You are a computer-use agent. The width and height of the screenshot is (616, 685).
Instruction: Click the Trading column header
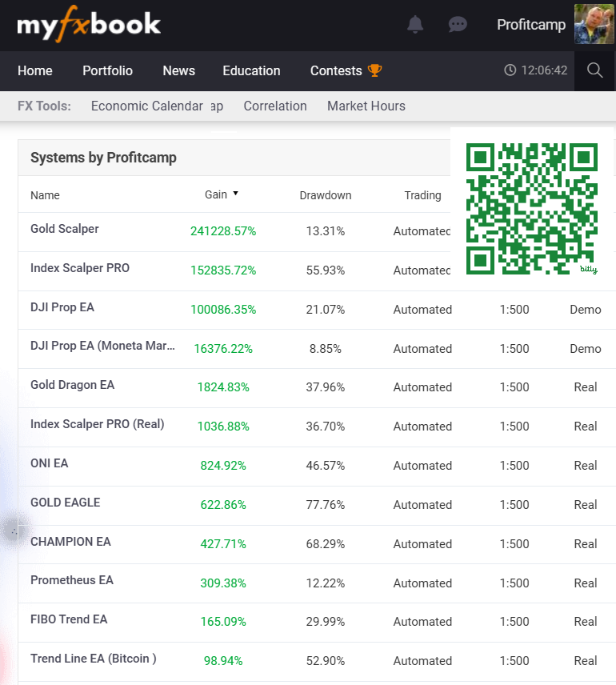(x=422, y=195)
